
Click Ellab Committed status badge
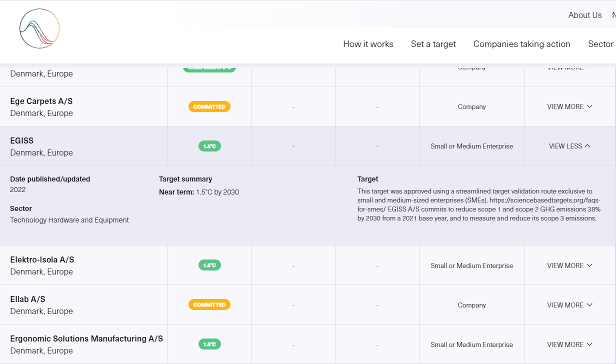[209, 305]
